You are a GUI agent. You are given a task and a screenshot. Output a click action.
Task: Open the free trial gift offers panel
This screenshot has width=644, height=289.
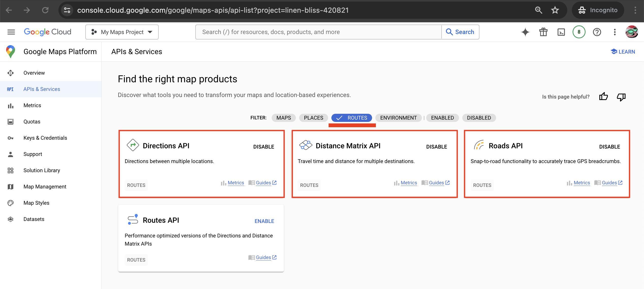pos(543,32)
